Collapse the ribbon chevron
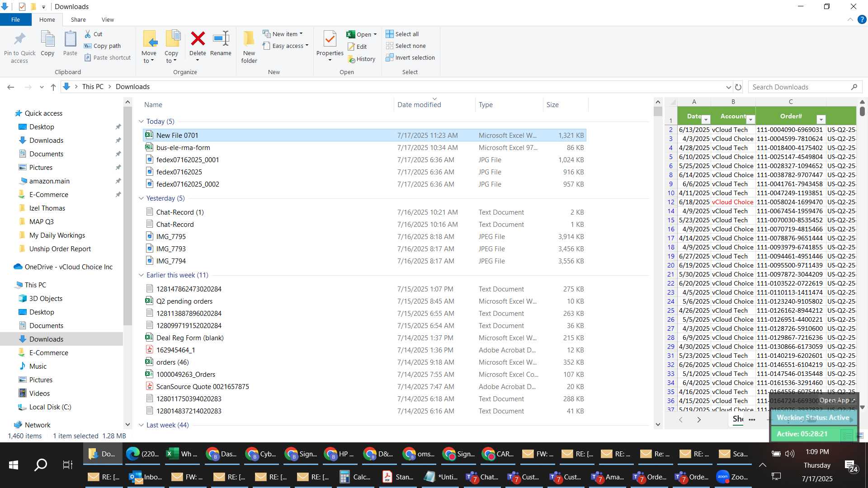868x488 pixels. coord(850,19)
